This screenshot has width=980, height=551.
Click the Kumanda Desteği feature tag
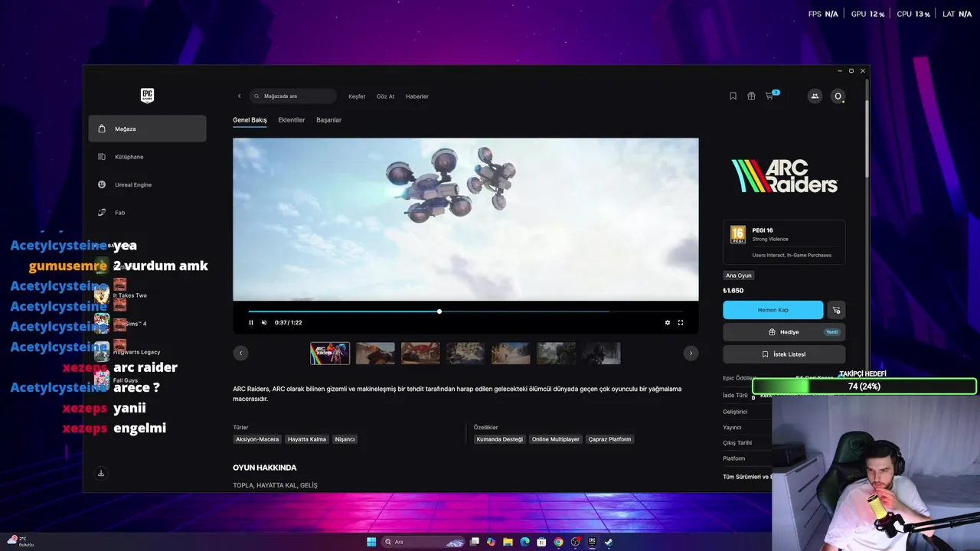pos(500,439)
